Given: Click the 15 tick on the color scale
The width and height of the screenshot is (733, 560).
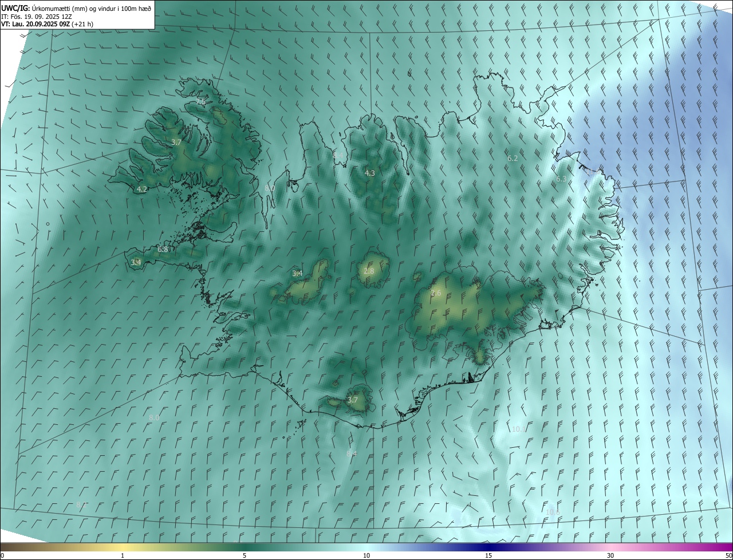Looking at the screenshot, I should click(488, 555).
